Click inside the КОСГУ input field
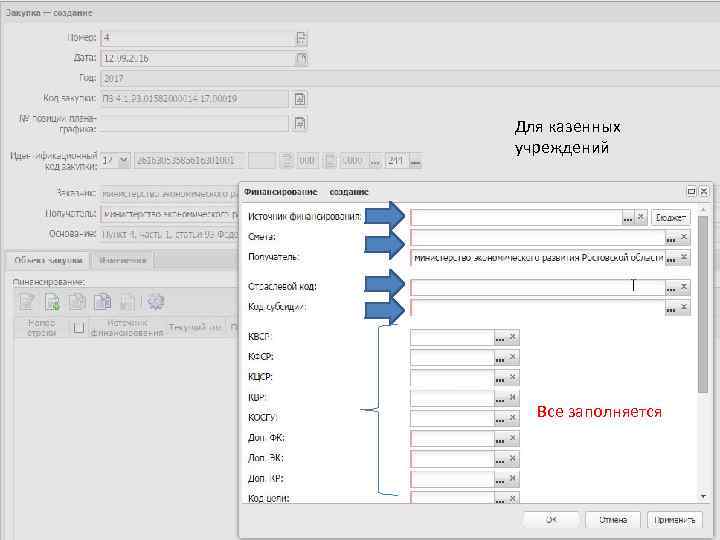 [x=452, y=418]
